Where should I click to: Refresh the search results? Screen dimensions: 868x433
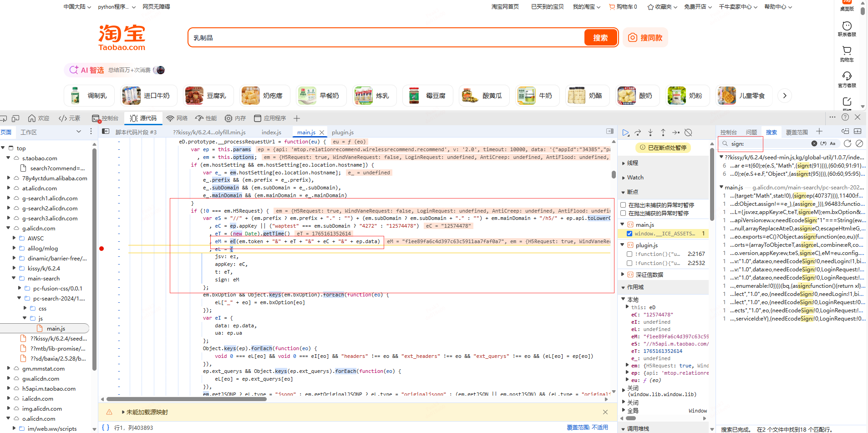848,143
